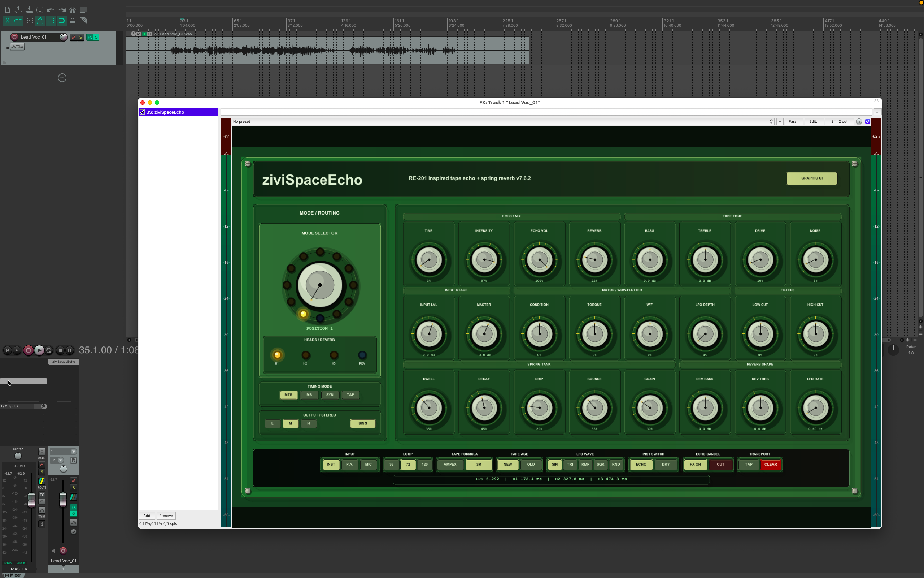The height and width of the screenshot is (578, 924).
Task: Open project via the upload-arrow toolbar icon
Action: [x=18, y=10]
